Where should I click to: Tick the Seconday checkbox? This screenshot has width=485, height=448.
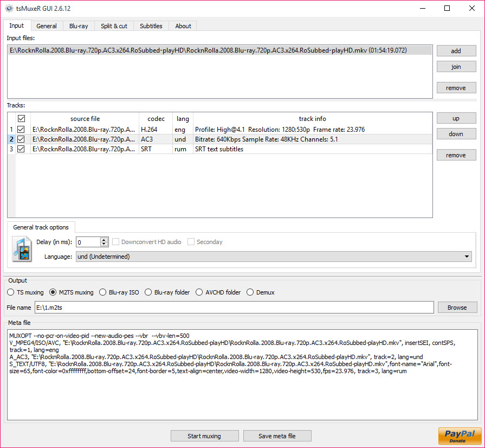coord(191,242)
